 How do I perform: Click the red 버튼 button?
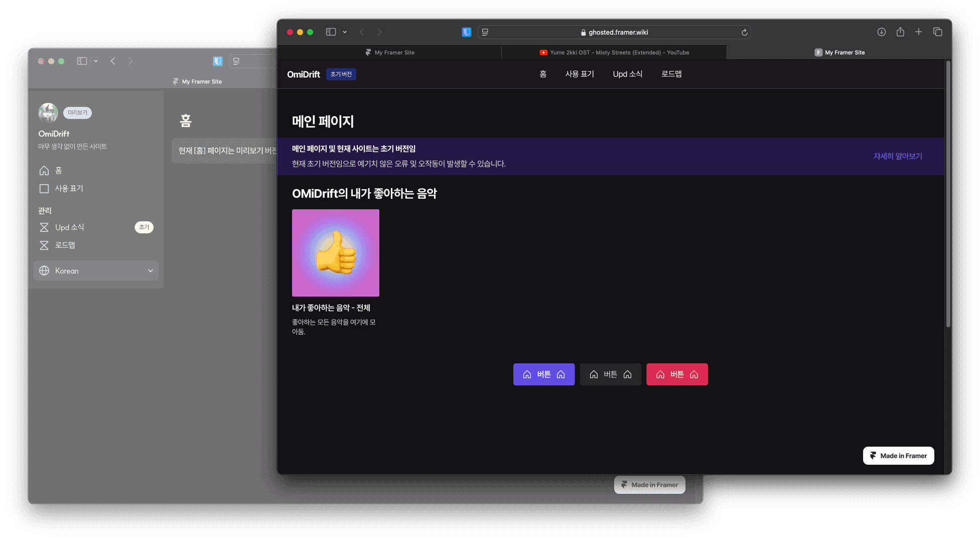pos(677,374)
